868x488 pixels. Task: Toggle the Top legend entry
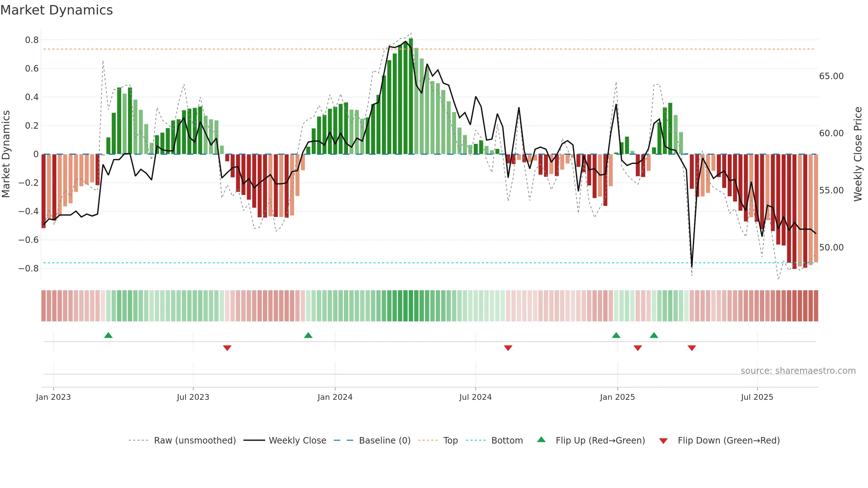(438, 440)
